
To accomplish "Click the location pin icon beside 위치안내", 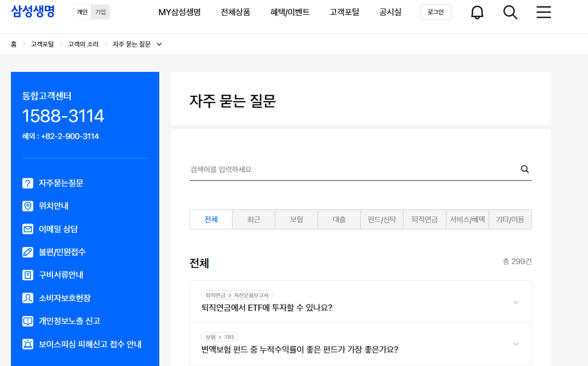I will (x=28, y=206).
